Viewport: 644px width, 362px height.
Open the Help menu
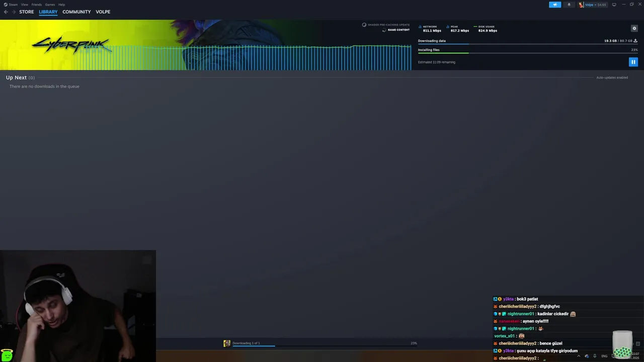pos(61,5)
